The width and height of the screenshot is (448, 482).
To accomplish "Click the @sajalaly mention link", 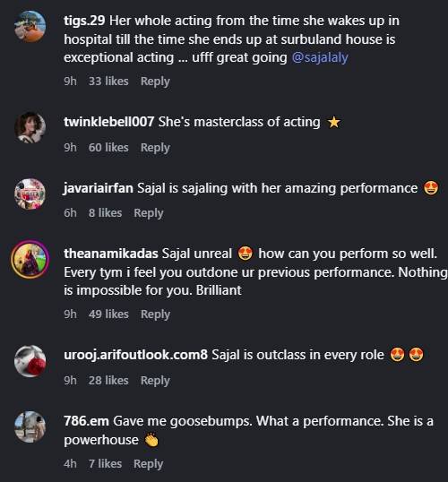I will coord(320,57).
